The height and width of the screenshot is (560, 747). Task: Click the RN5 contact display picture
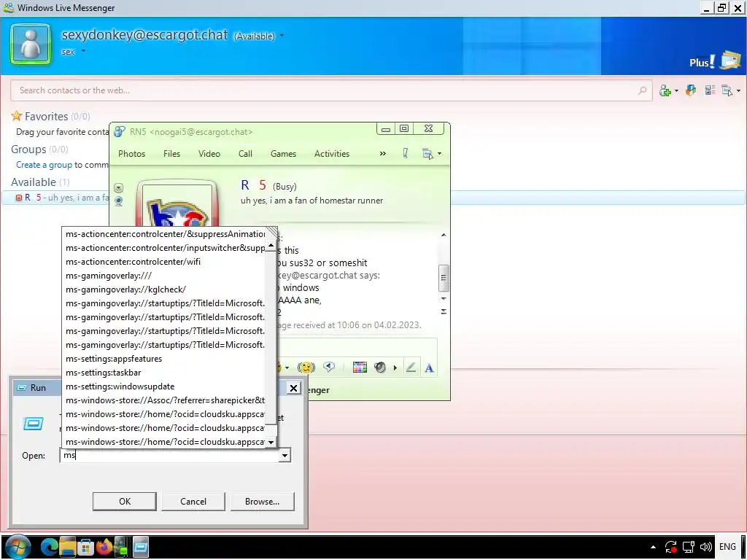click(x=177, y=204)
